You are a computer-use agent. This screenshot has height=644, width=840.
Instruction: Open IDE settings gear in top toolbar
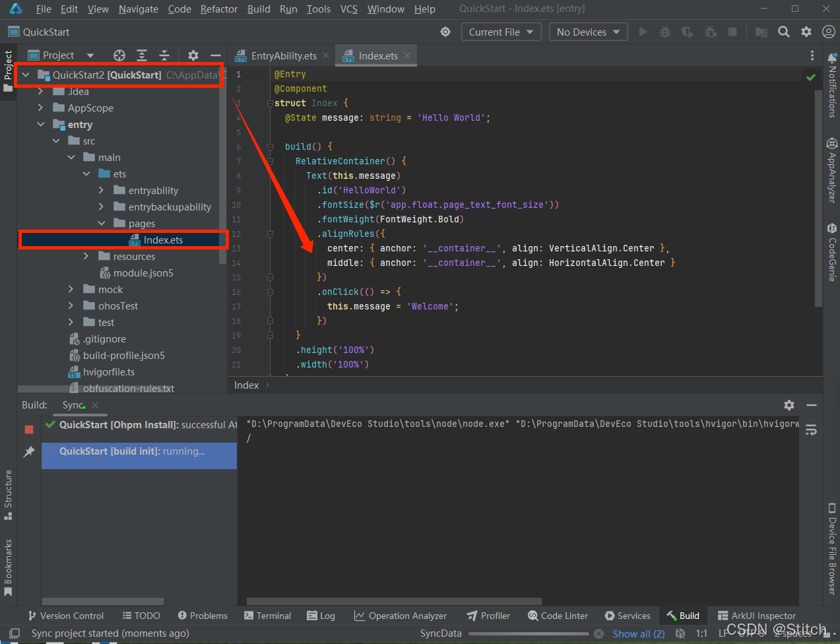tap(806, 32)
